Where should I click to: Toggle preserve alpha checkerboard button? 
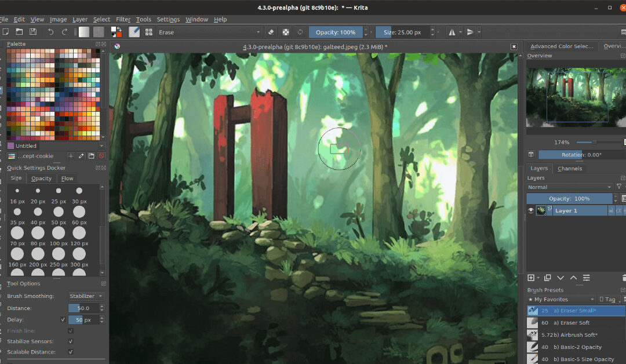click(x=286, y=32)
